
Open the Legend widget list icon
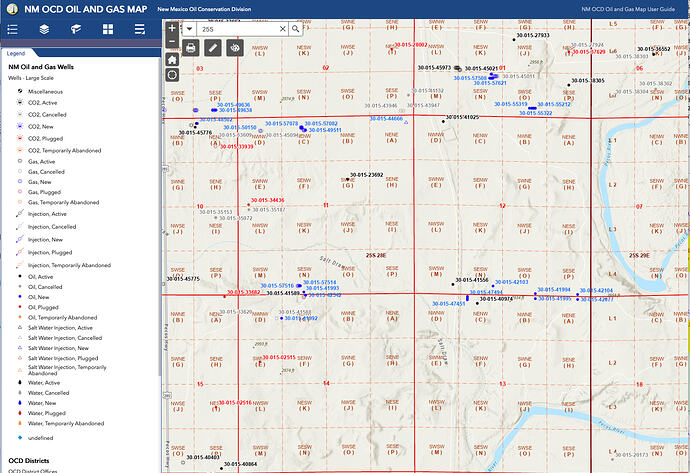click(x=14, y=30)
